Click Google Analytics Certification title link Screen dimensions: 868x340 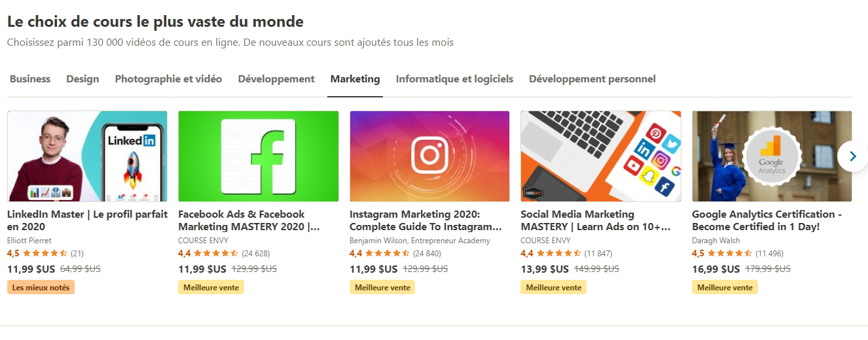click(766, 220)
